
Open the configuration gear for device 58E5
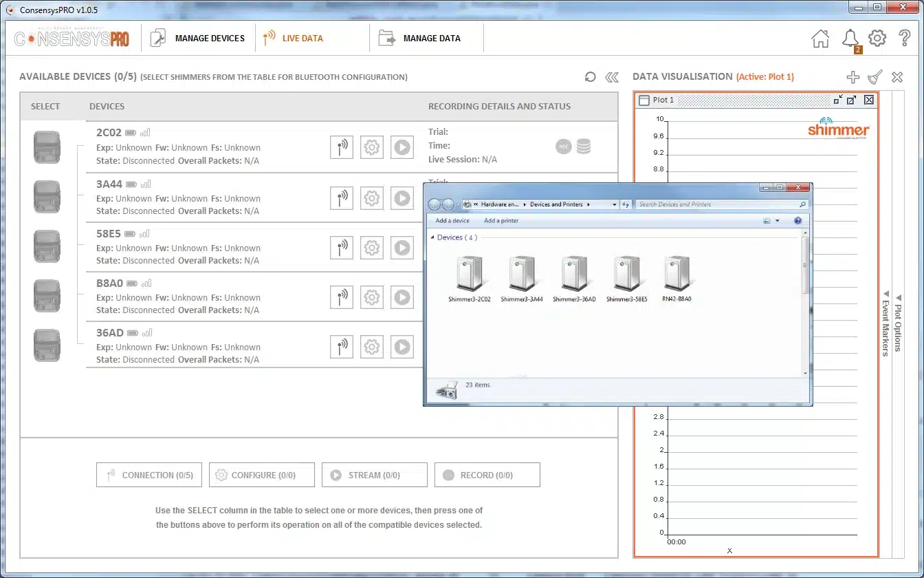[x=372, y=247]
